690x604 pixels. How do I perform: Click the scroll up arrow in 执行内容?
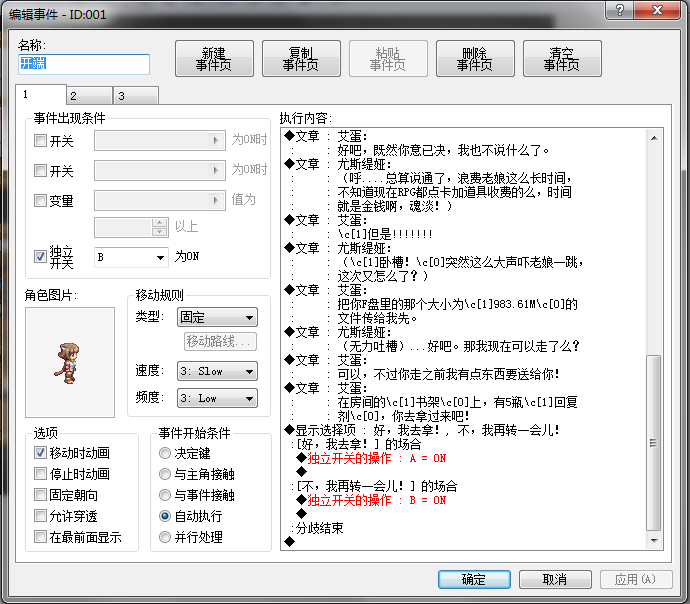click(654, 138)
